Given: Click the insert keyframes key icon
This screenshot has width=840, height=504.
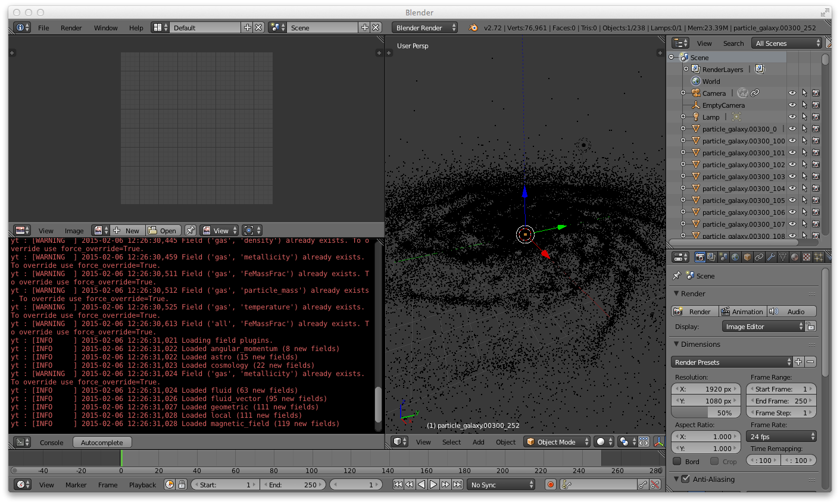Looking at the screenshot, I should (643, 484).
